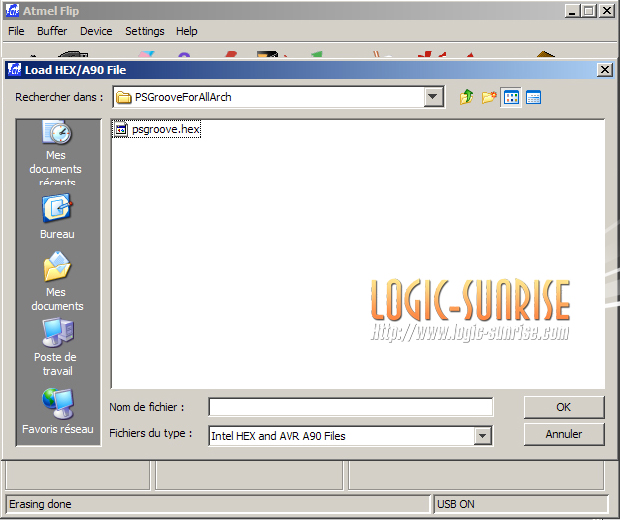
Task: Open the Device menu
Action: [96, 31]
